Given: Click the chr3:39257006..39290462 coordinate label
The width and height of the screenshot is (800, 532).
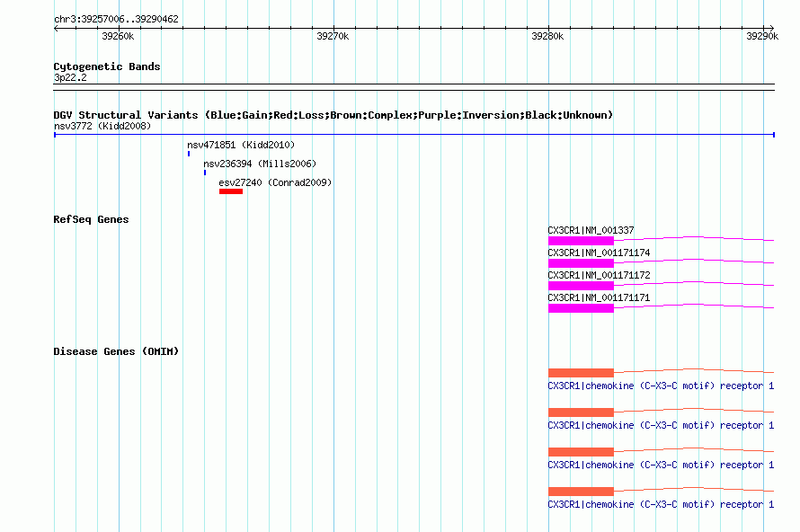Looking at the screenshot, I should 116,19.
